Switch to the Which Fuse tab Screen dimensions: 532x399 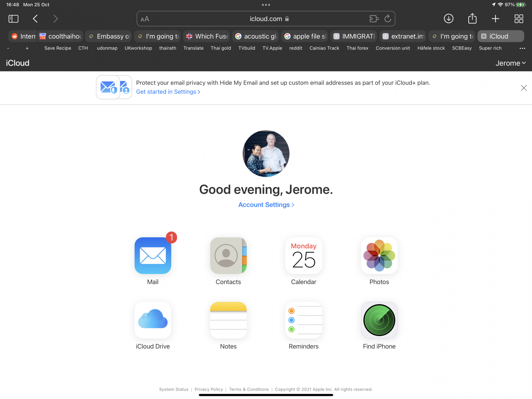[x=207, y=36]
